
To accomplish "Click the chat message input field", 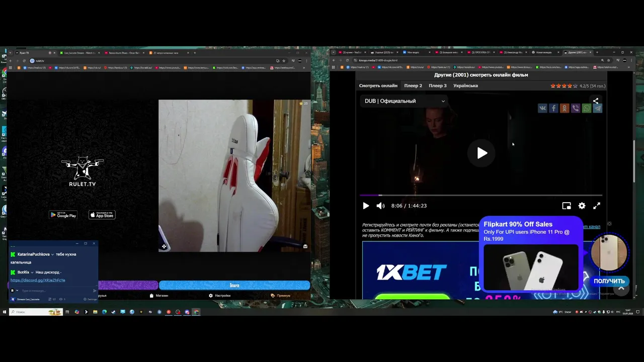I will pos(55,291).
